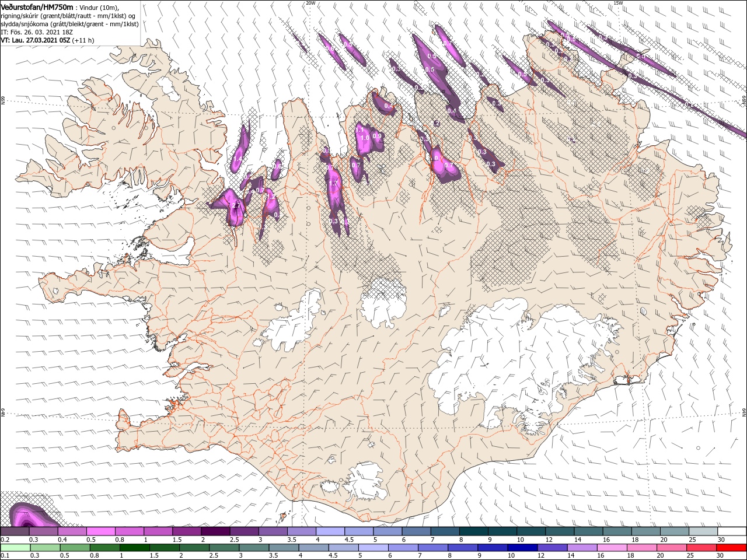The height and width of the screenshot is (560, 747).
Task: Pick the darkest green rain swatch between 1 and 1.5
Action: click(134, 548)
